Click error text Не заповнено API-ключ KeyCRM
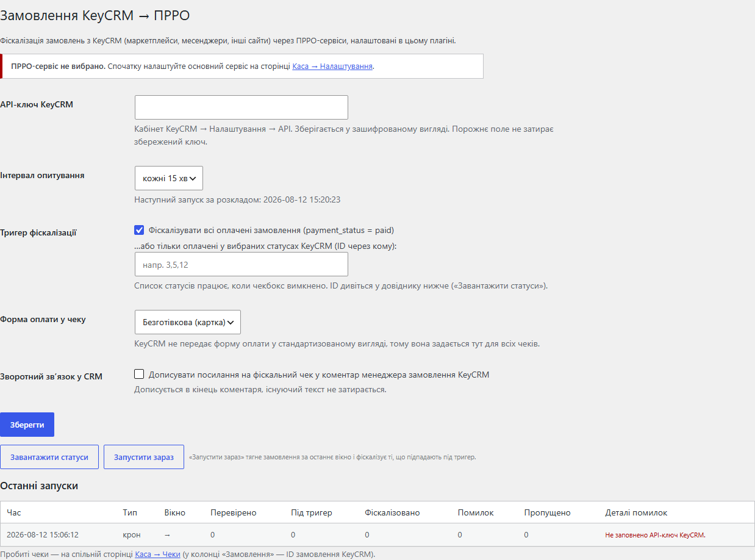The height and width of the screenshot is (560, 755). point(656,535)
